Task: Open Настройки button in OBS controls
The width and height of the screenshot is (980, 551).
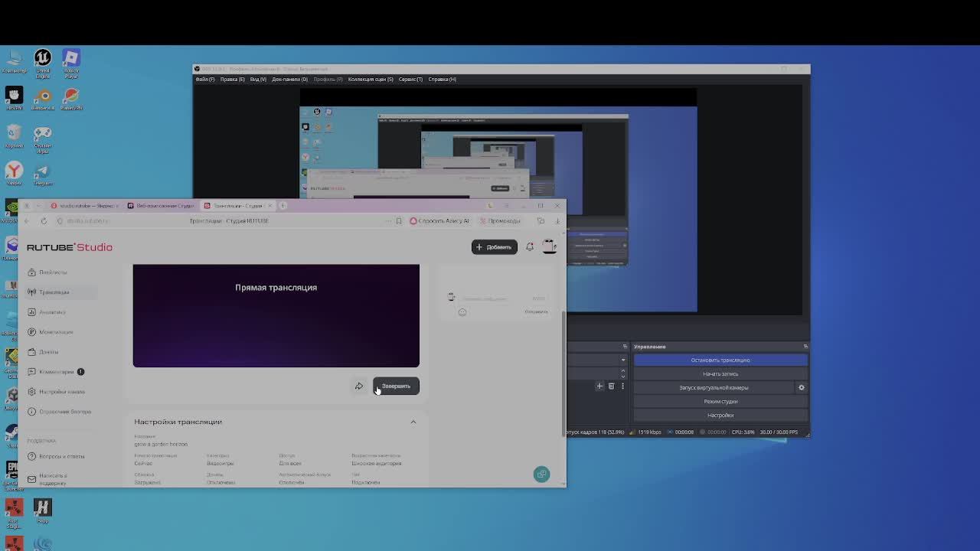Action: pyautogui.click(x=720, y=415)
